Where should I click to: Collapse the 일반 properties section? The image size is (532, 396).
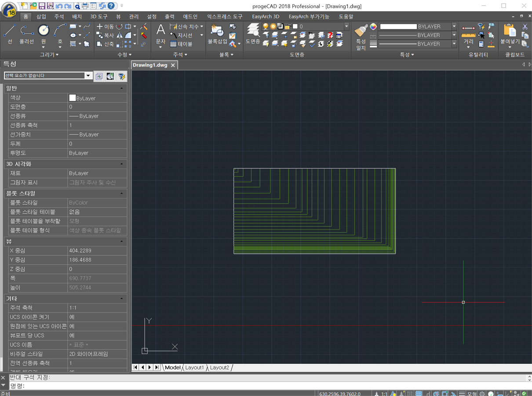pyautogui.click(x=122, y=88)
